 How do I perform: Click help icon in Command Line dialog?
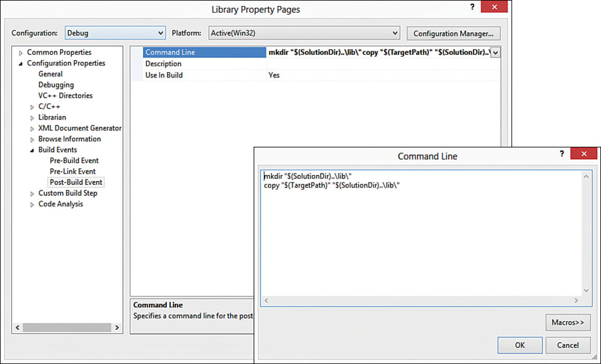pos(562,154)
